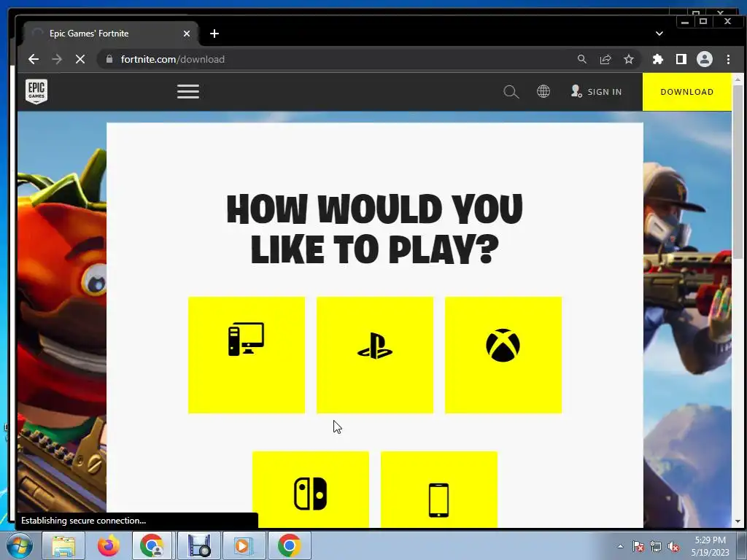This screenshot has width=747, height=560.
Task: Choose the PlayStation platform tile
Action: click(375, 355)
